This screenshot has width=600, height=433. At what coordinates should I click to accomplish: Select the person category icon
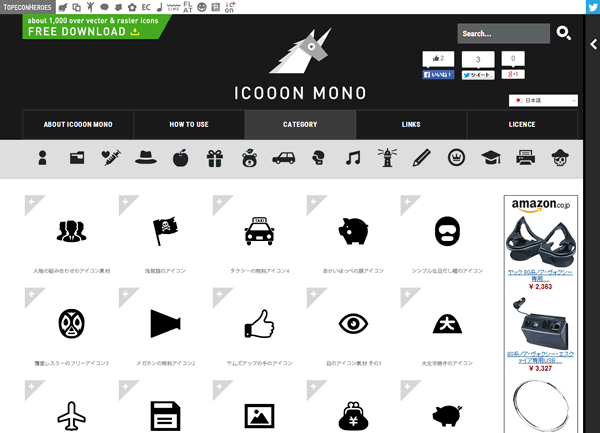coord(42,158)
